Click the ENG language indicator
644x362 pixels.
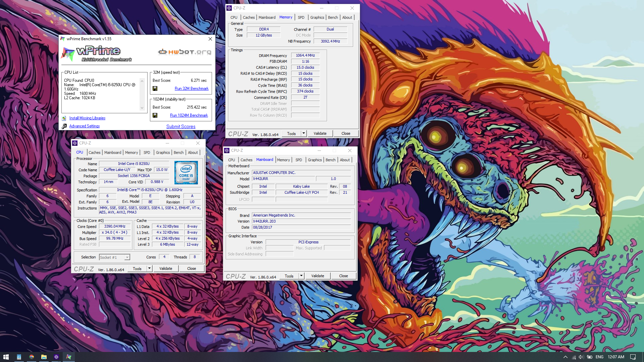599,357
